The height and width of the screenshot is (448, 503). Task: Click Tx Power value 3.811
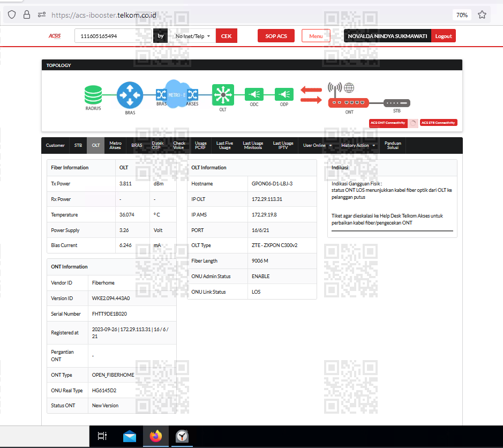click(x=125, y=184)
